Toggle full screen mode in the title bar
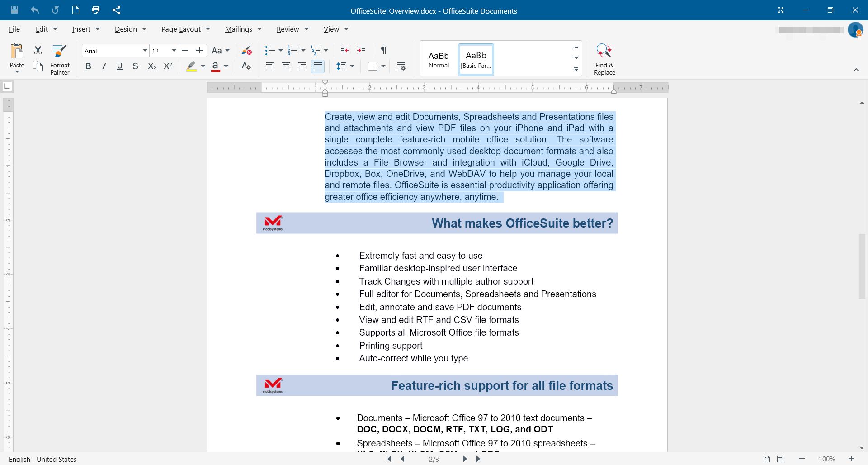The height and width of the screenshot is (465, 868). tap(780, 10)
